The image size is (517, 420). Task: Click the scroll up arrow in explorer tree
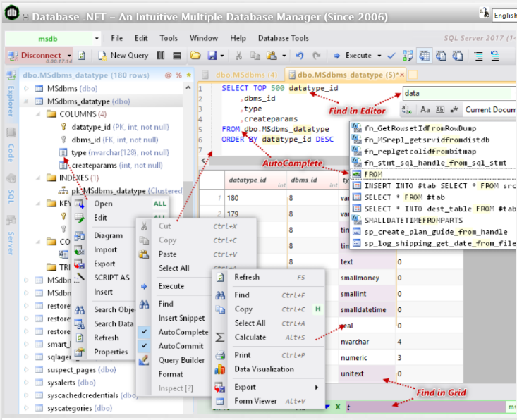tap(188, 87)
